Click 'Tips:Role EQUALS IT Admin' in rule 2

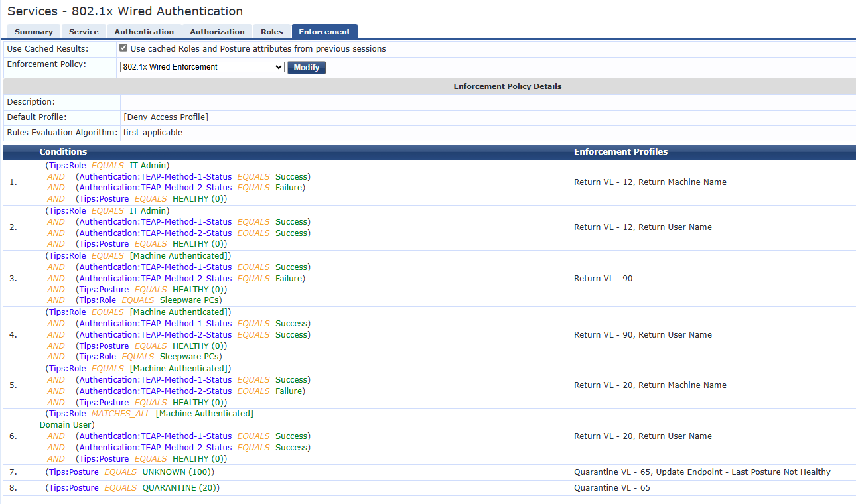pyautogui.click(x=107, y=211)
